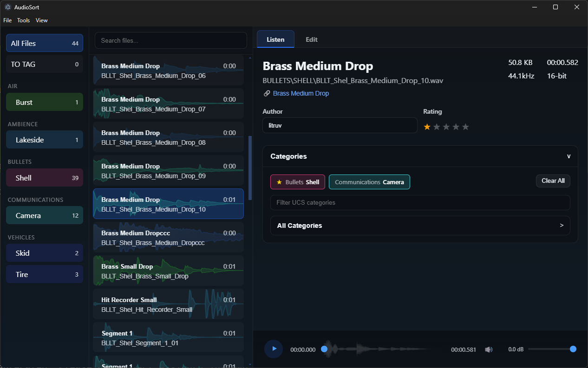Expand the All Categories list
588x368 pixels.
point(420,226)
